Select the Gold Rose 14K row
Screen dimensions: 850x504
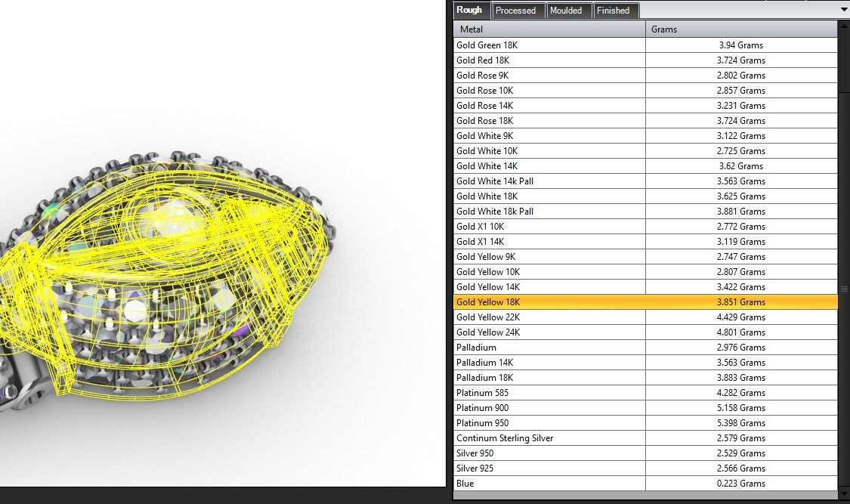click(645, 106)
